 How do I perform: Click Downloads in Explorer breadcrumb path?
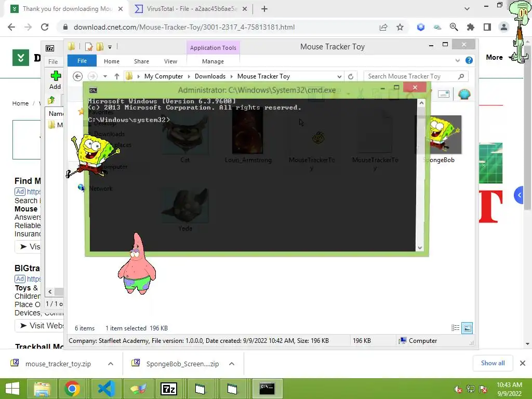210,76
